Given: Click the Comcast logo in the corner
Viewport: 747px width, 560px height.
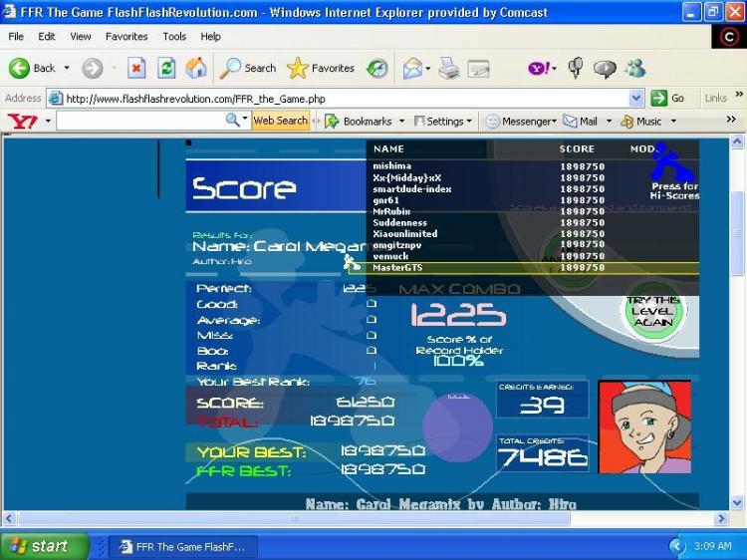Looking at the screenshot, I should click(729, 37).
